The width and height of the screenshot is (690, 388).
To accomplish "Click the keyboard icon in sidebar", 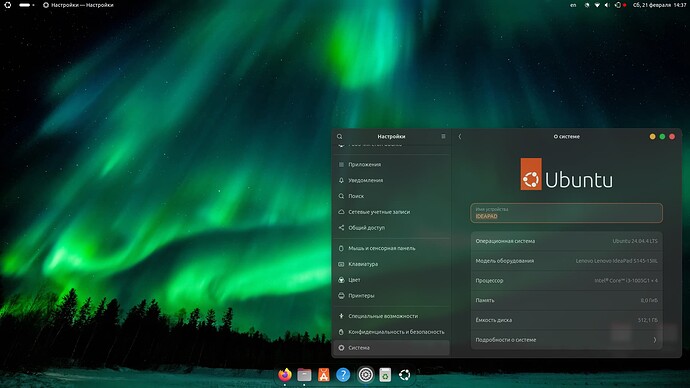I will 341,264.
